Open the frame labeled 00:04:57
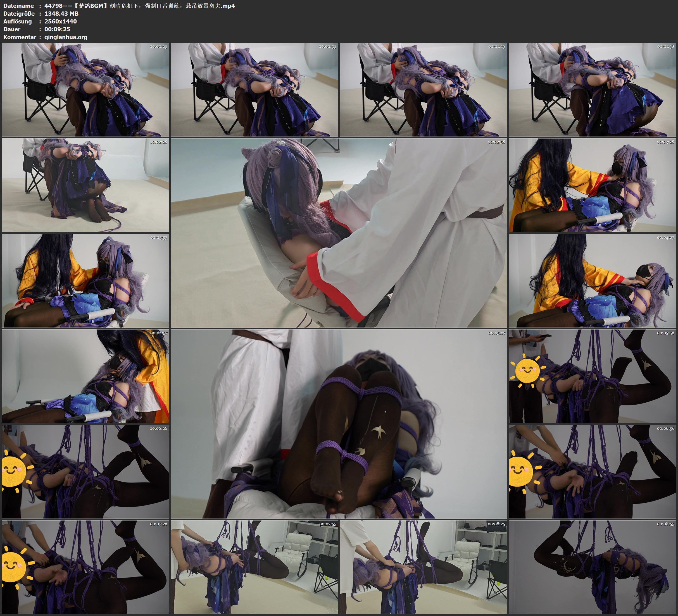 (x=85, y=376)
